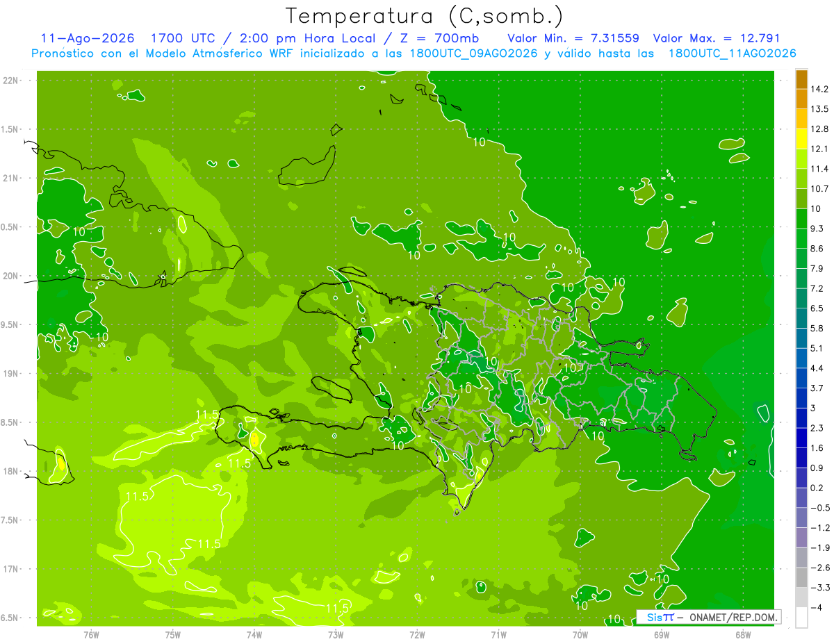834x644 pixels.
Task: Click the 76W longitude label
Action: pos(91,634)
